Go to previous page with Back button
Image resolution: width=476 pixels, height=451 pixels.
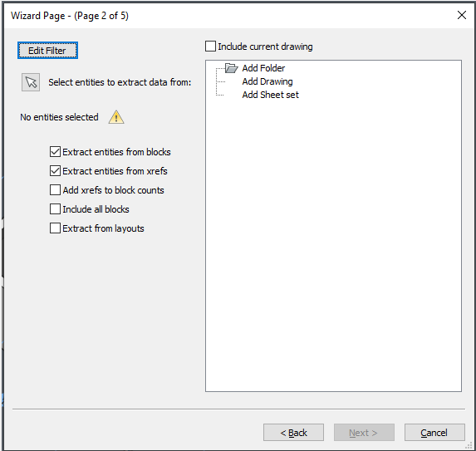293,433
